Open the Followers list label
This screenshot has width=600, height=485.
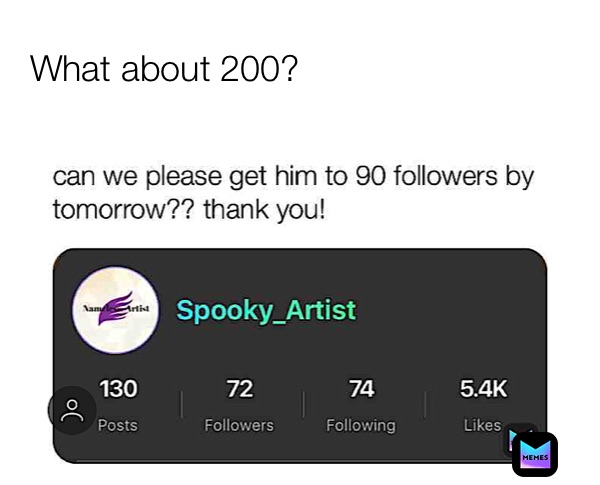click(x=239, y=425)
